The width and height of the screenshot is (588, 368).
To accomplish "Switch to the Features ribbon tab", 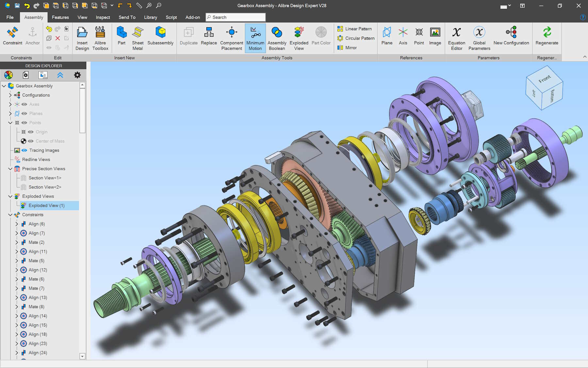I will click(x=60, y=17).
